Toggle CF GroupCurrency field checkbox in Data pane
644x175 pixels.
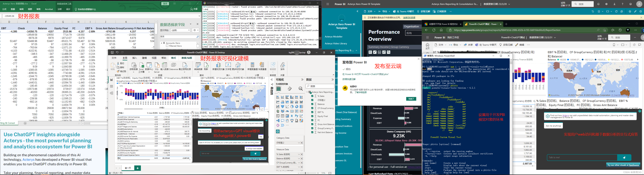(312, 108)
